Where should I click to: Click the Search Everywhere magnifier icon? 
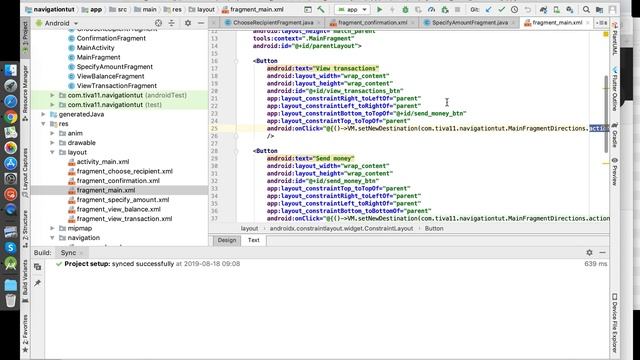coord(586,9)
